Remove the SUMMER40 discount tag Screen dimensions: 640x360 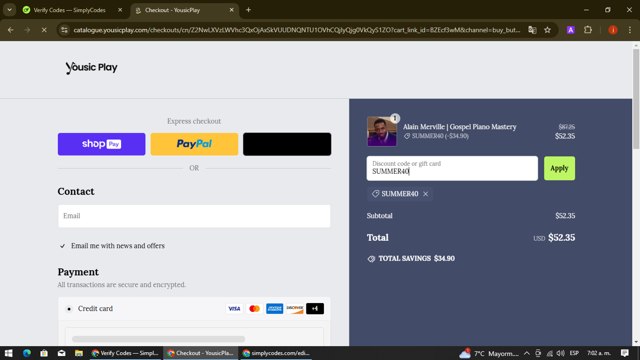(x=426, y=194)
